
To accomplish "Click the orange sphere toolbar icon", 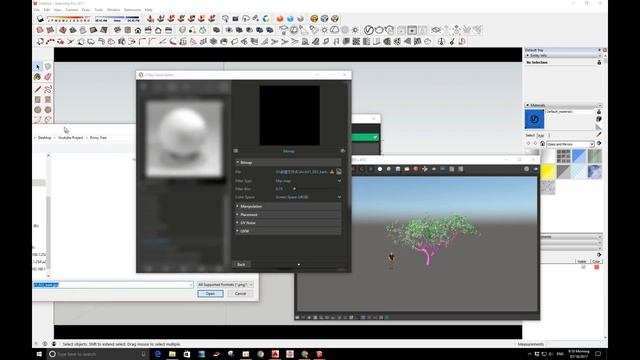I will click(280, 19).
